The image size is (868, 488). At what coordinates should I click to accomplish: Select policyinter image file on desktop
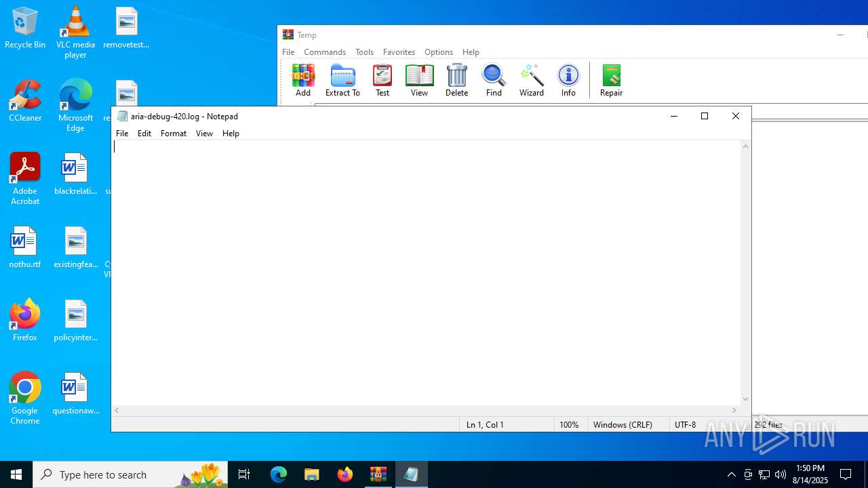75,321
